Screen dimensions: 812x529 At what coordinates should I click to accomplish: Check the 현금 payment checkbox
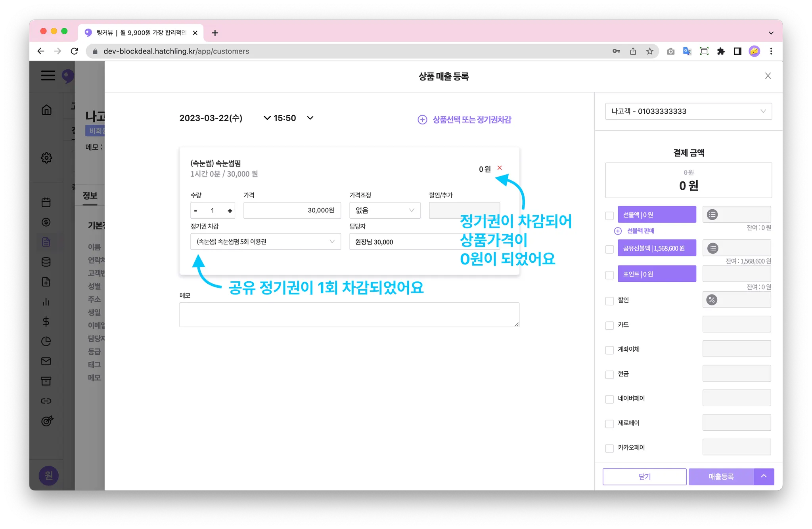[x=609, y=374]
